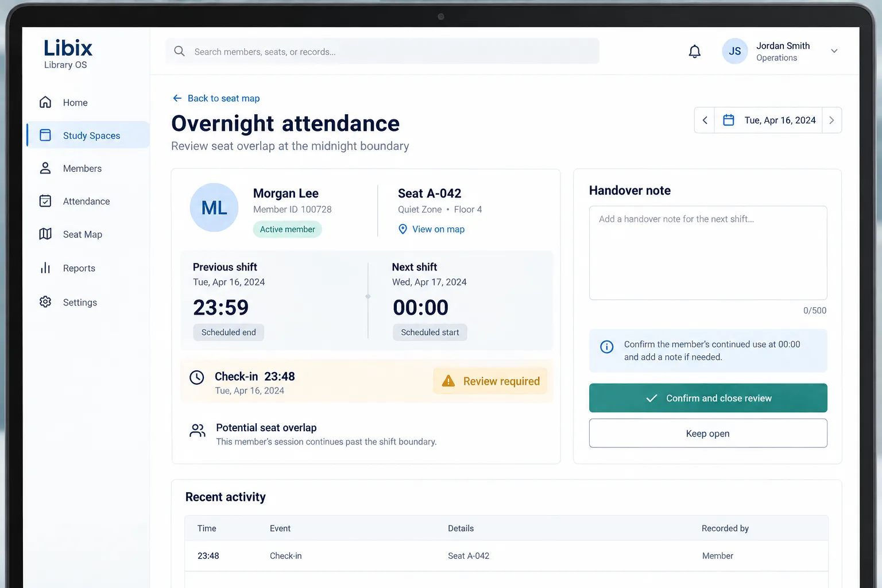Click the Scheduled start tag
This screenshot has width=882, height=588.
pos(430,332)
